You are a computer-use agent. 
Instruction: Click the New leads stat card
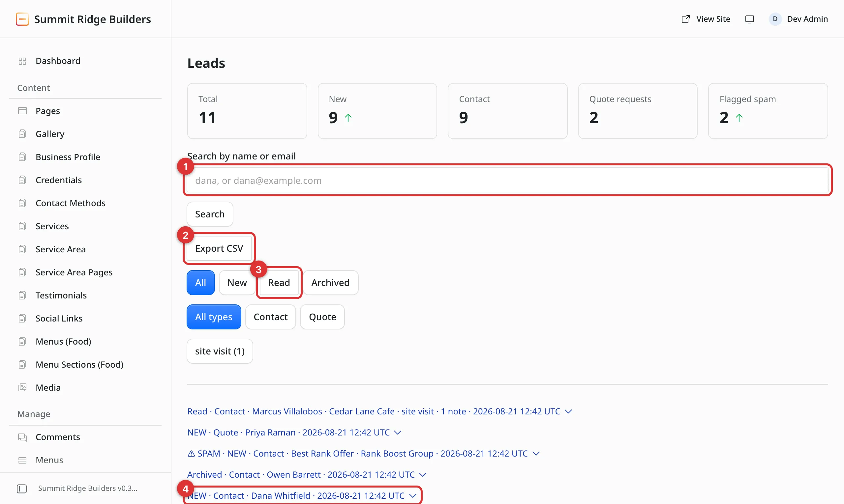coord(377,111)
